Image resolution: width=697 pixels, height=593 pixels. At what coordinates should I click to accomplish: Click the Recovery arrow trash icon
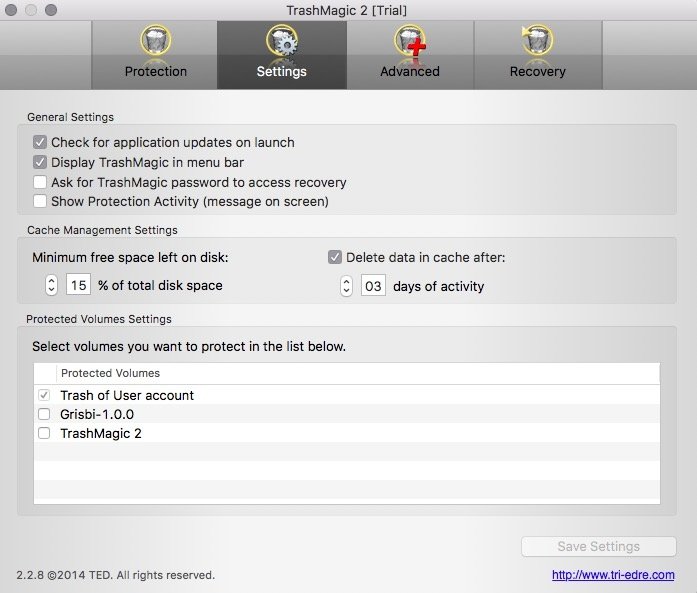click(x=537, y=40)
